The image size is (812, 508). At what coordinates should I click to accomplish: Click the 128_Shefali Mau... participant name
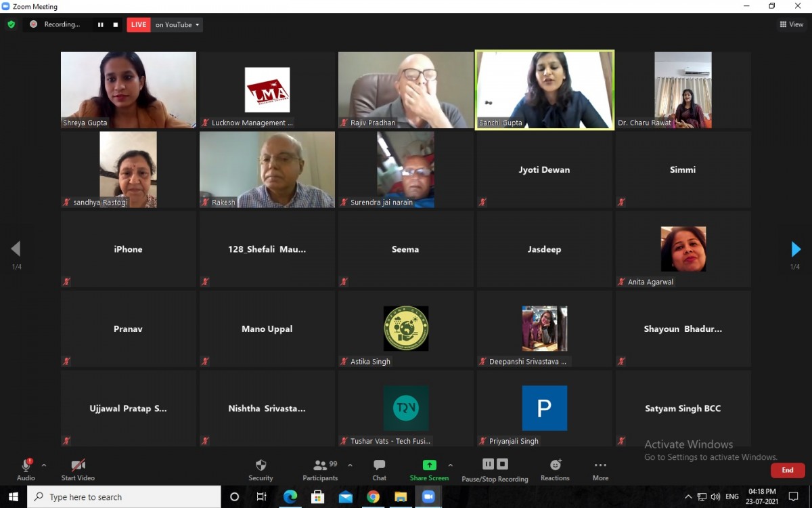267,249
